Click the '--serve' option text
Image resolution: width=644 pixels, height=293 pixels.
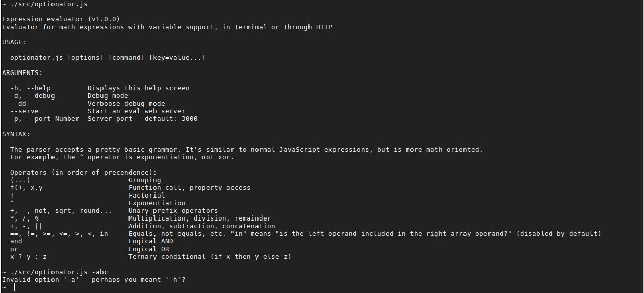pos(24,111)
